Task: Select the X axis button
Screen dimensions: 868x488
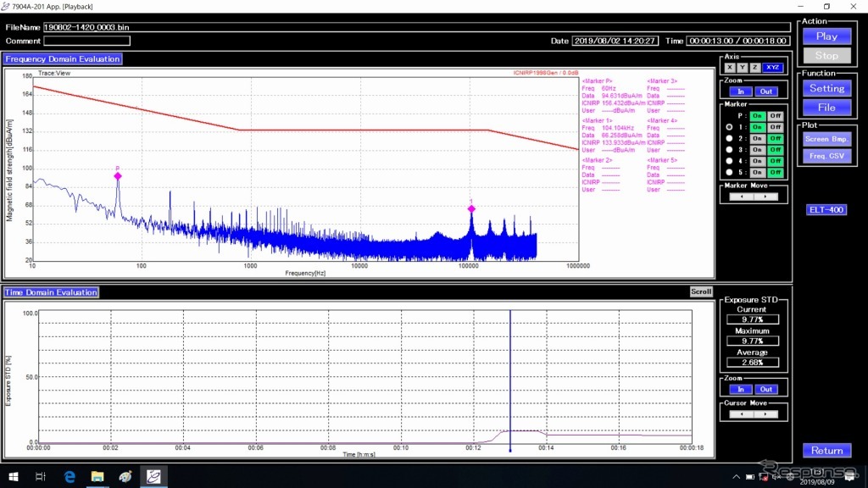Action: click(x=730, y=68)
